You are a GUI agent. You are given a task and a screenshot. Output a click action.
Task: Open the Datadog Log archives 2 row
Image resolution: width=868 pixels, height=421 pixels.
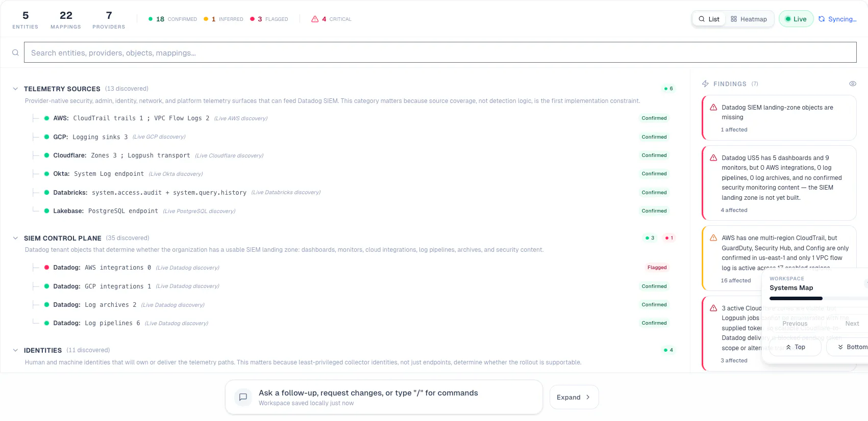pos(351,305)
